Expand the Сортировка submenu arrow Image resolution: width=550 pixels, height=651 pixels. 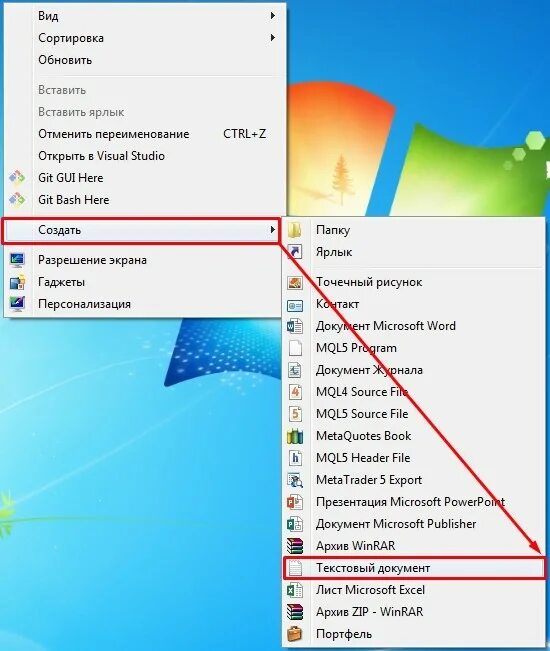[x=273, y=38]
